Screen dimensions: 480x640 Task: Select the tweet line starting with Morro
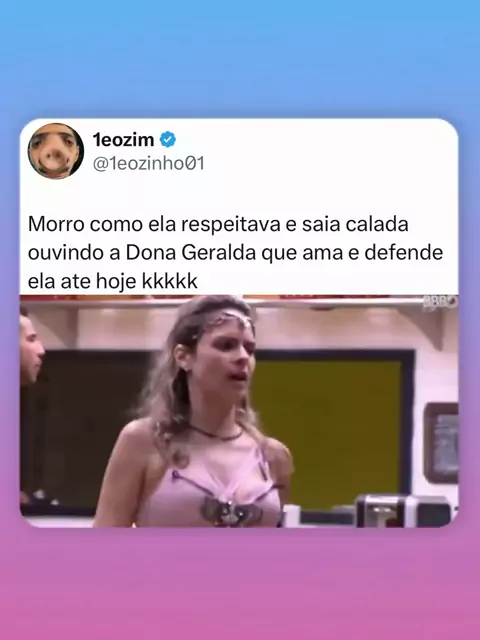coord(218,225)
